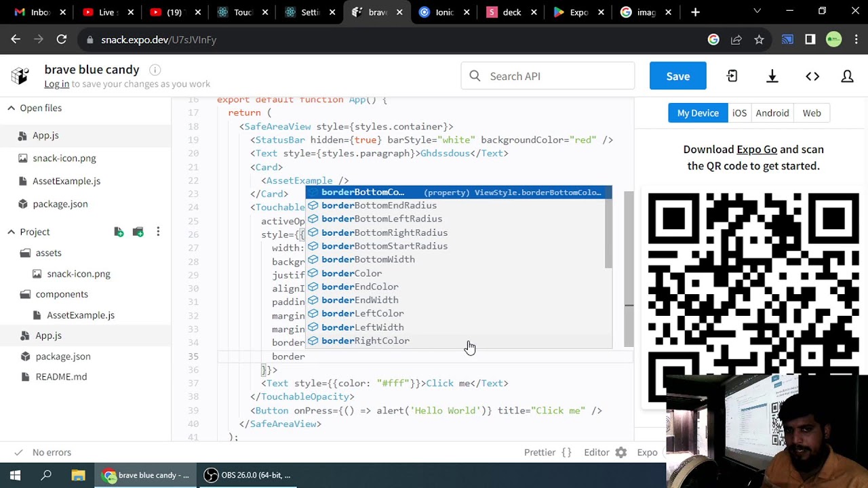Choose borderColor suggestion
The width and height of the screenshot is (868, 488).
[x=458, y=273]
